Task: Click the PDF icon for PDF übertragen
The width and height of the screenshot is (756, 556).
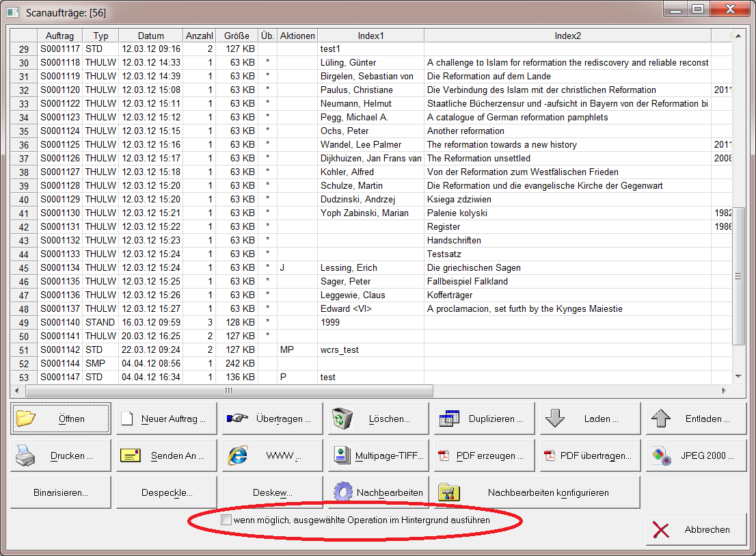Action: [549, 455]
